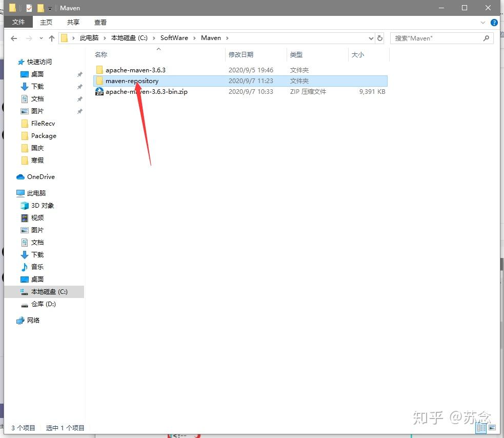Screen dimensions: 504x438
Task: Maximize the Maven window
Action: 465,8
